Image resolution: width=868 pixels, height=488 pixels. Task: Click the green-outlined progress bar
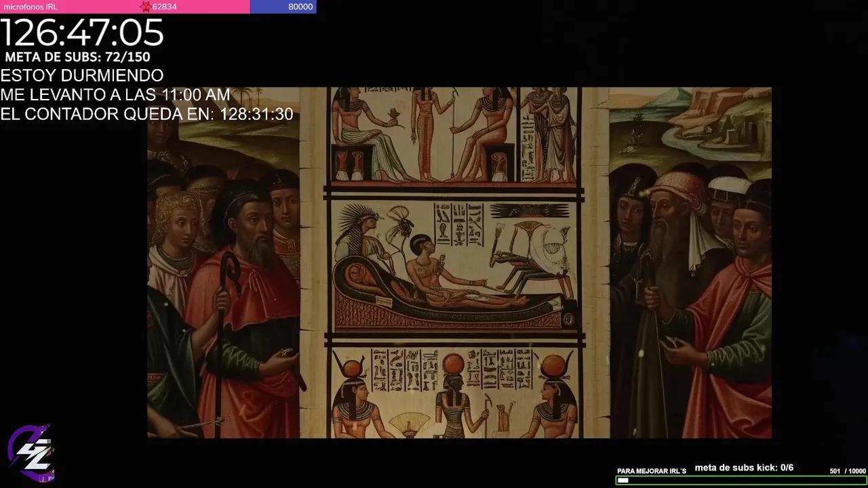click(741, 481)
